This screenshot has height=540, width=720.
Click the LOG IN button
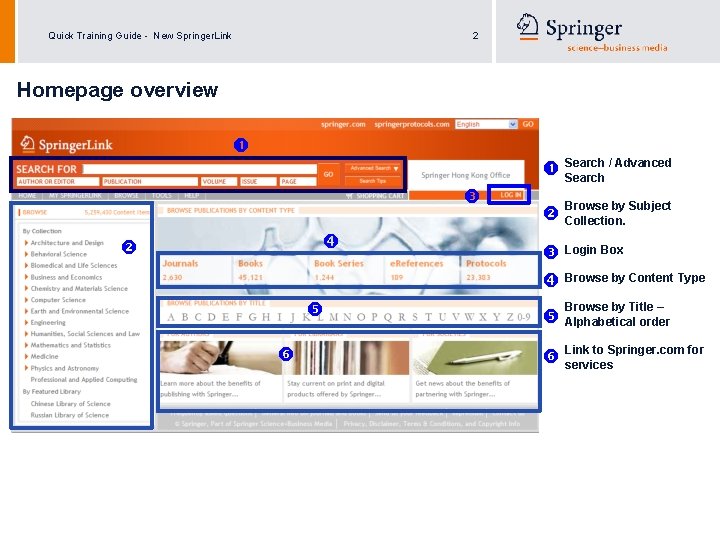pos(510,195)
